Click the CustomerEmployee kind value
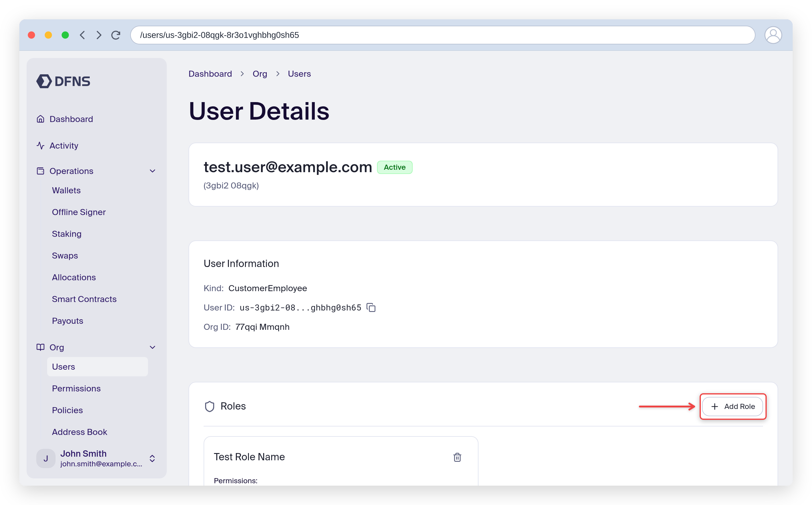 point(268,288)
